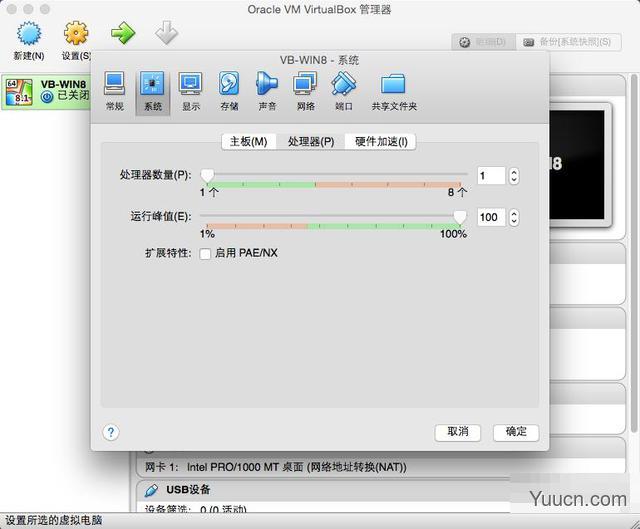Click the 明细(D) details button
The image size is (640, 529).
484,42
